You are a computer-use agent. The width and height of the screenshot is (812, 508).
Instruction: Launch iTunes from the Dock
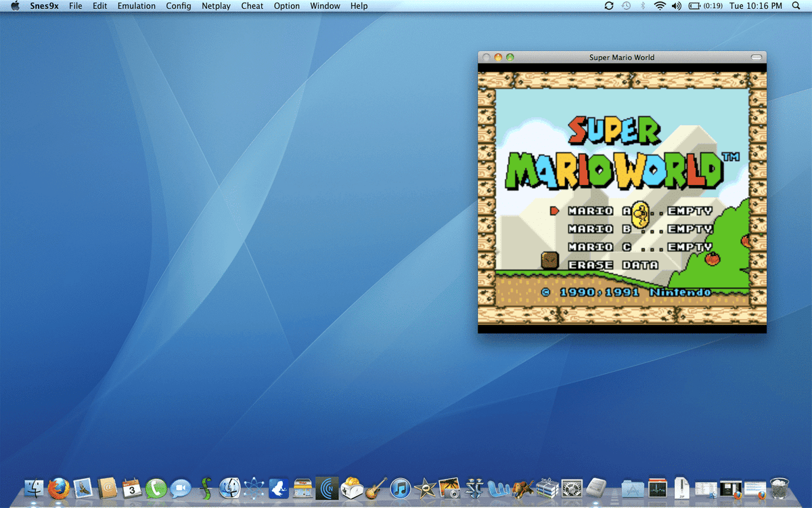click(x=400, y=489)
